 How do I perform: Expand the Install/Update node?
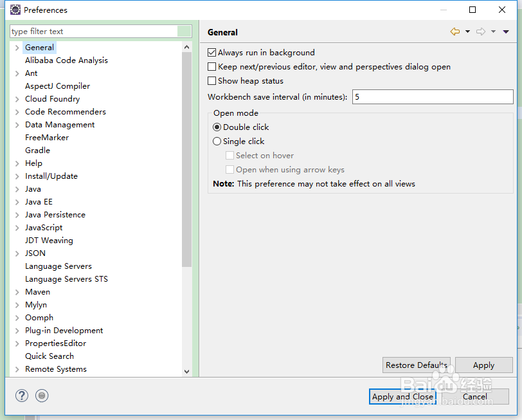[x=17, y=176]
